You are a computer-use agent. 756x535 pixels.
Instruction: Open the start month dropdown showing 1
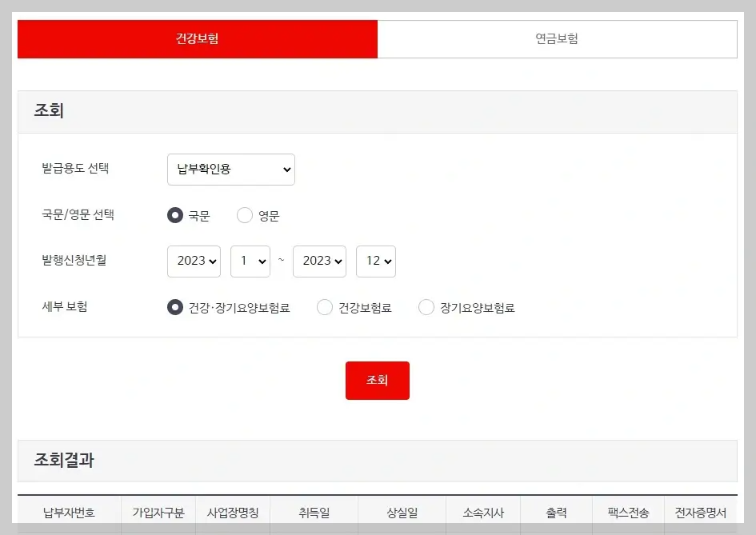point(250,261)
